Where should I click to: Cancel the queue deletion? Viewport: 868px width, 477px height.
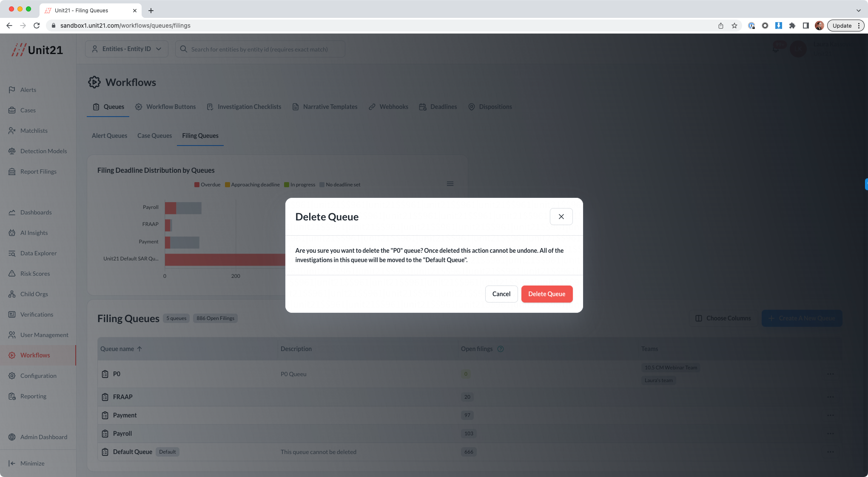pos(501,294)
